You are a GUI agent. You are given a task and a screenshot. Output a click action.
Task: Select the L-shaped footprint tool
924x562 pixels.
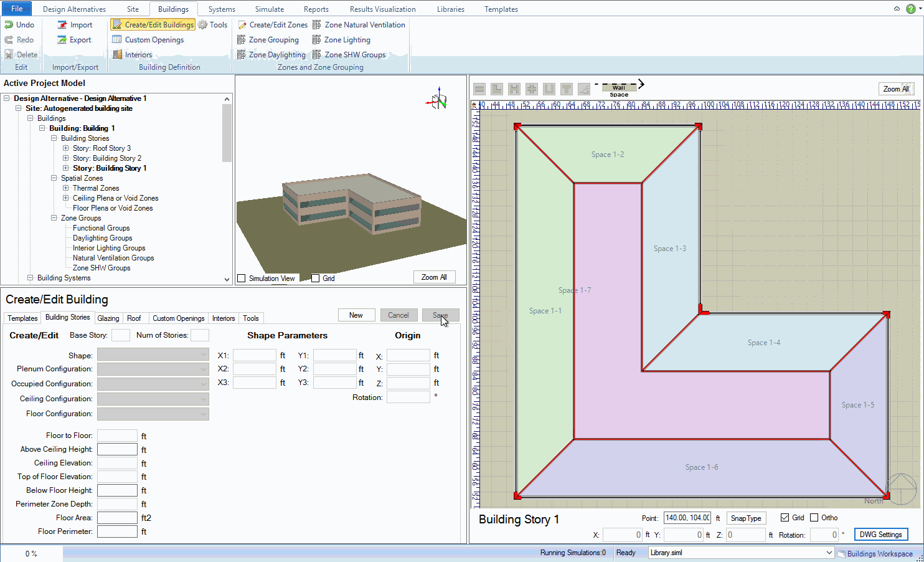(497, 89)
